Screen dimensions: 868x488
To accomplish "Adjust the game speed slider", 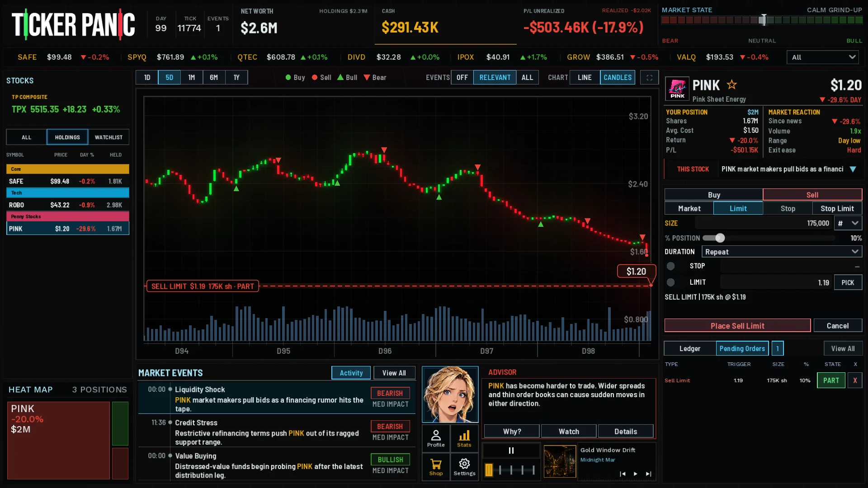I will (511, 470).
